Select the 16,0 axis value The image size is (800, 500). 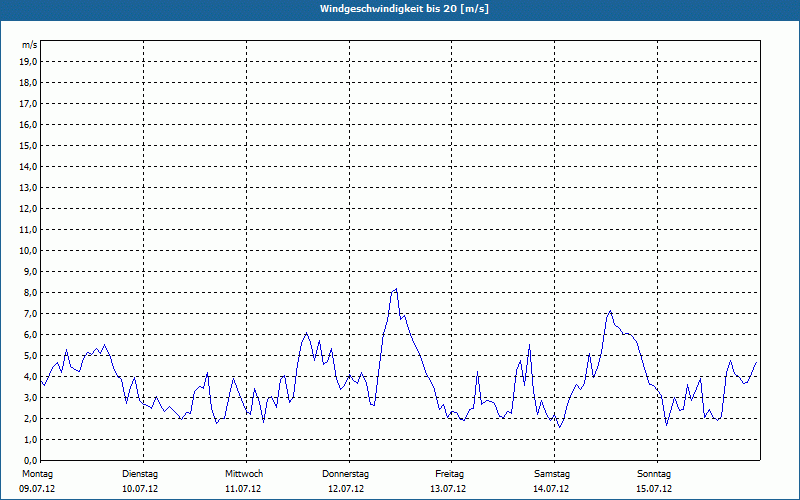point(29,124)
